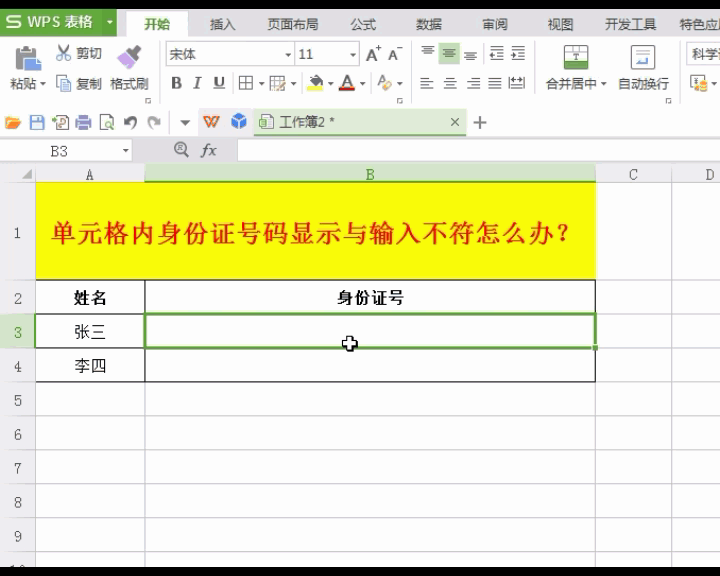Click the open folder icon
This screenshot has height=576, width=720.
click(x=13, y=123)
